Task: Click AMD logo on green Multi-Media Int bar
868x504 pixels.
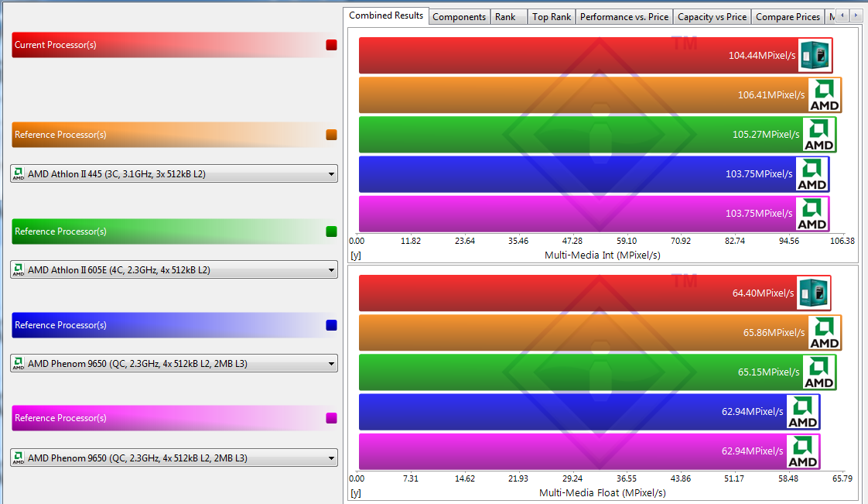Action: tap(819, 135)
